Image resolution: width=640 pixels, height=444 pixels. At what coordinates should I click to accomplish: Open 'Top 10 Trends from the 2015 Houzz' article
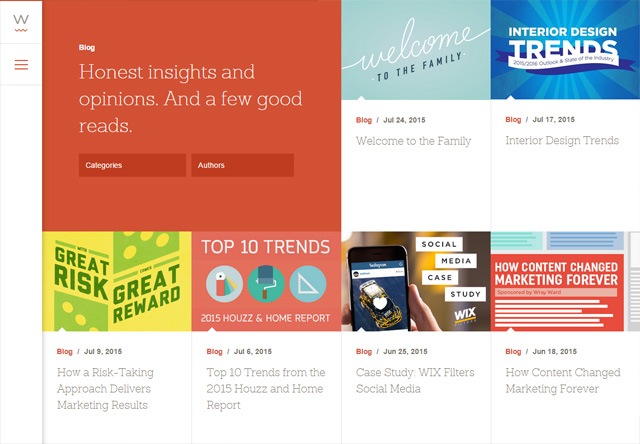[x=266, y=388]
